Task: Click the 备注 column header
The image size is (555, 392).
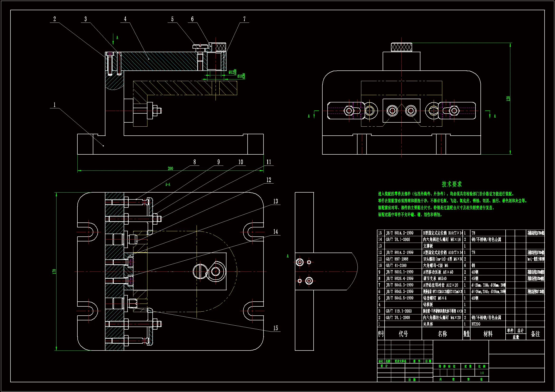Action: click(535, 334)
